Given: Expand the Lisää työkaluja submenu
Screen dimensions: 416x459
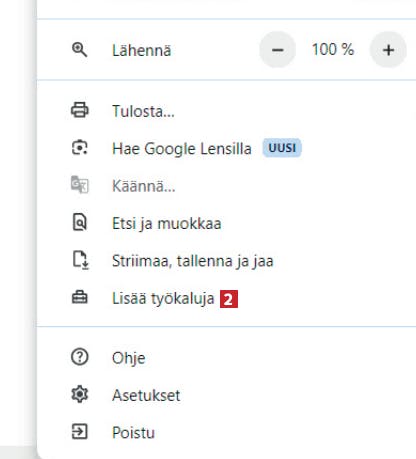Looking at the screenshot, I should [227, 298].
